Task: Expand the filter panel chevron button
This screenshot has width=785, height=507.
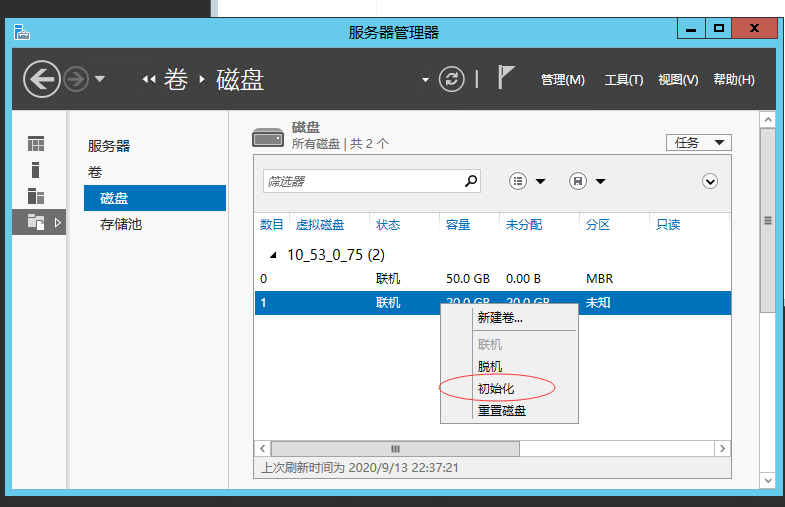Action: coord(709,181)
